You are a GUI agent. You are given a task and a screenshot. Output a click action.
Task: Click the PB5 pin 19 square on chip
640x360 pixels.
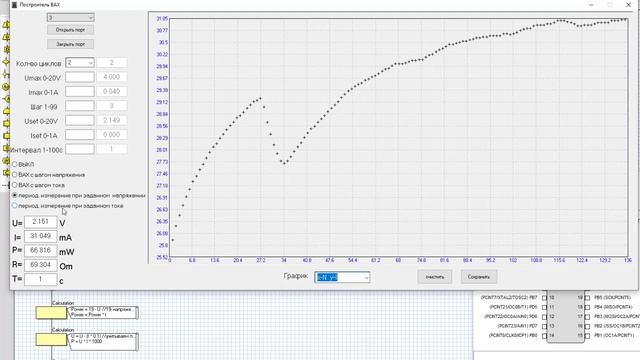tap(587, 298)
